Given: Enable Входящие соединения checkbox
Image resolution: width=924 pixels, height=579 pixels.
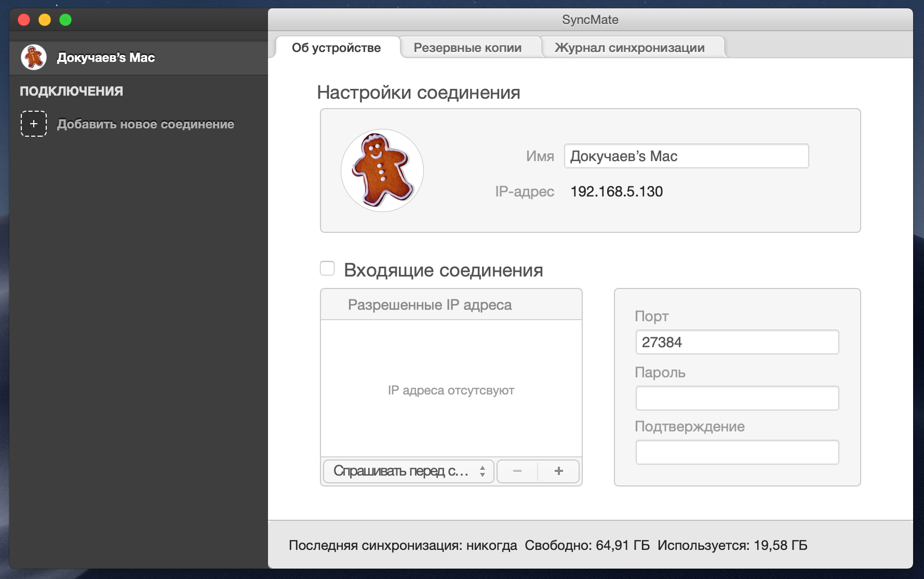Looking at the screenshot, I should pos(327,268).
